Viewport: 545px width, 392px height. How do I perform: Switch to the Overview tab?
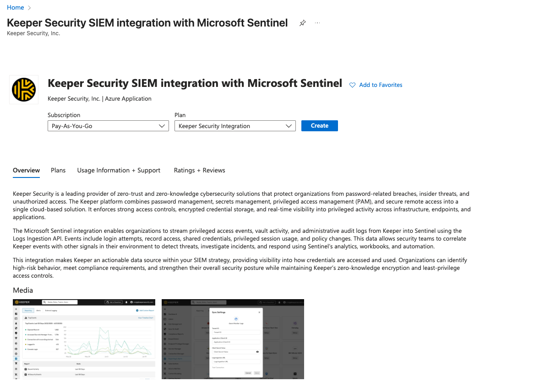click(x=26, y=170)
